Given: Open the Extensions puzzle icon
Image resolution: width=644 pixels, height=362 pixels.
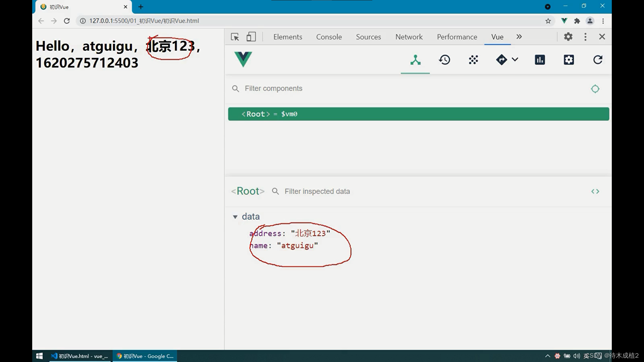Looking at the screenshot, I should (577, 21).
